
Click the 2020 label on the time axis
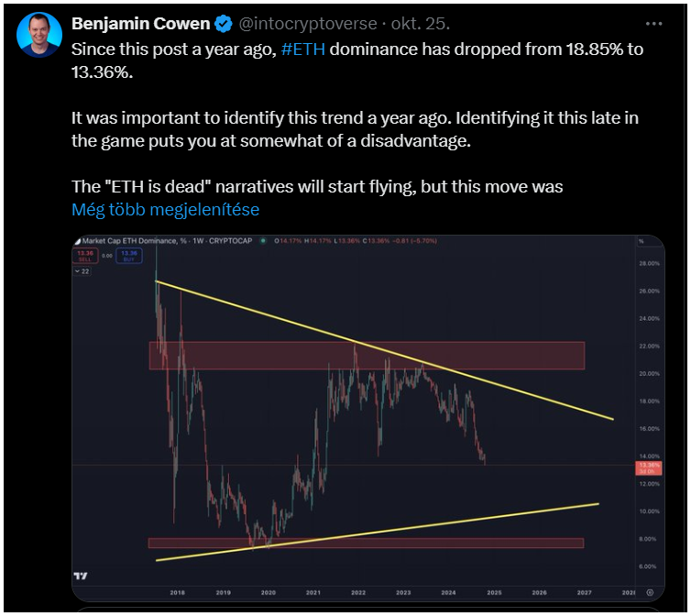pyautogui.click(x=268, y=592)
